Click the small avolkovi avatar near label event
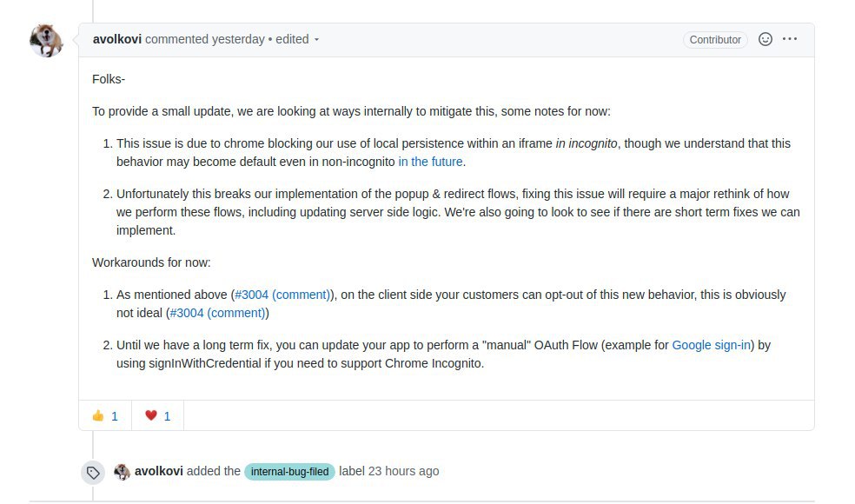855x504 pixels. (122, 472)
